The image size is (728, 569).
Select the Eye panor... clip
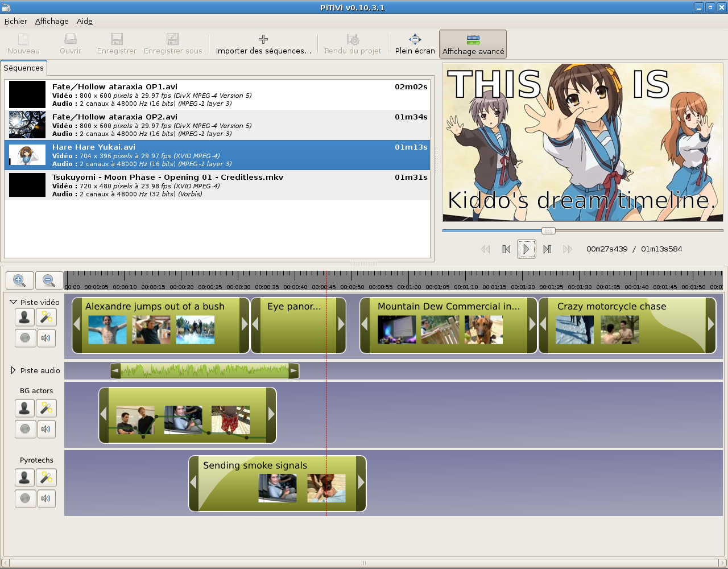pos(298,325)
